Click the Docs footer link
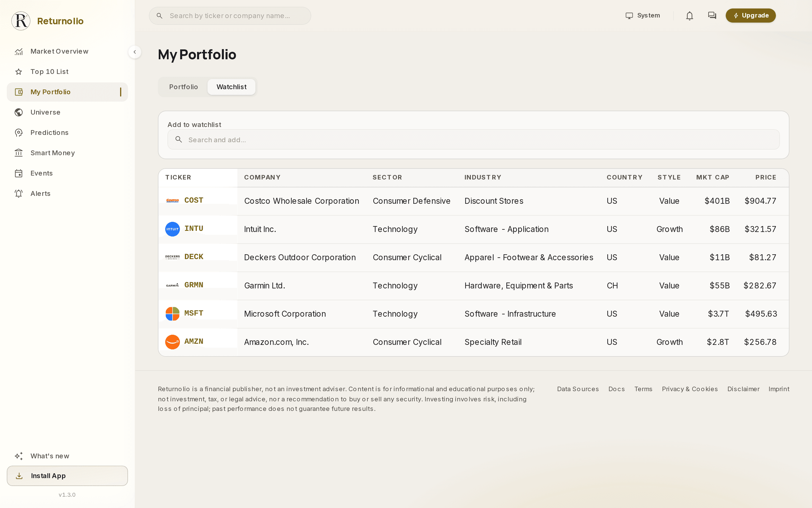812x508 pixels. (x=616, y=389)
